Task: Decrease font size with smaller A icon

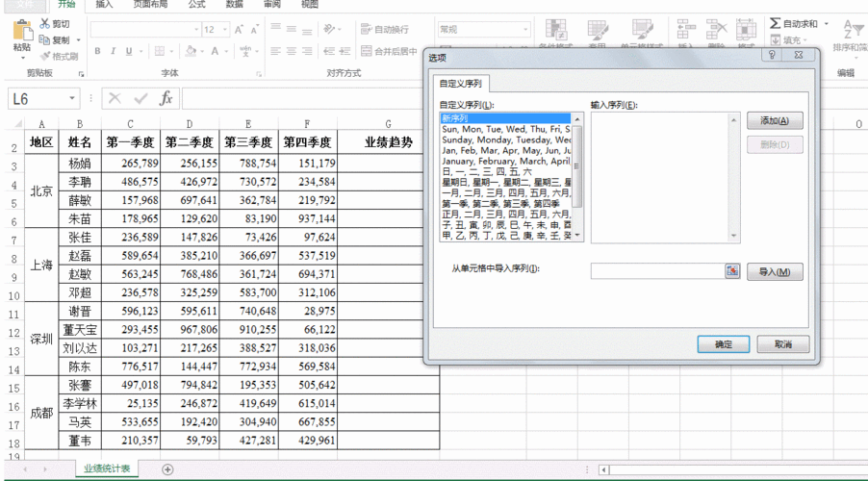Action: click(x=255, y=29)
